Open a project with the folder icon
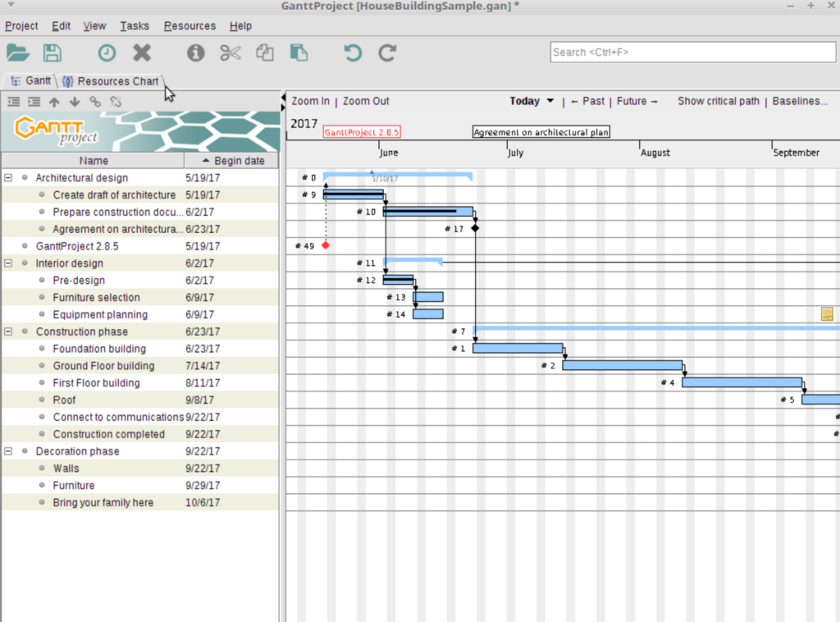Viewport: 840px width, 622px height. tap(18, 53)
